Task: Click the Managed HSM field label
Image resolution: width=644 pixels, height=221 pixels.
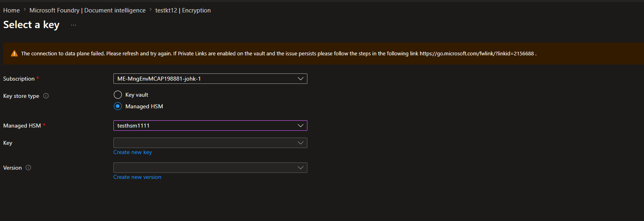Action: [x=22, y=126]
